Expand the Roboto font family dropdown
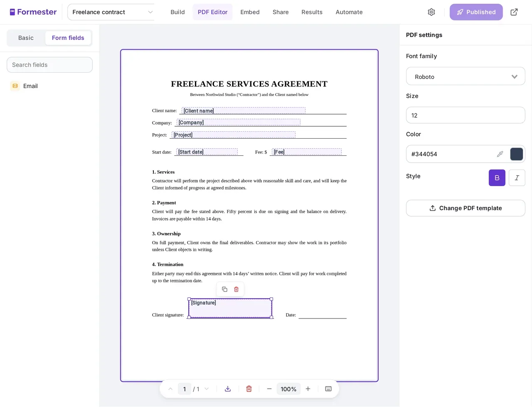 [x=465, y=76]
